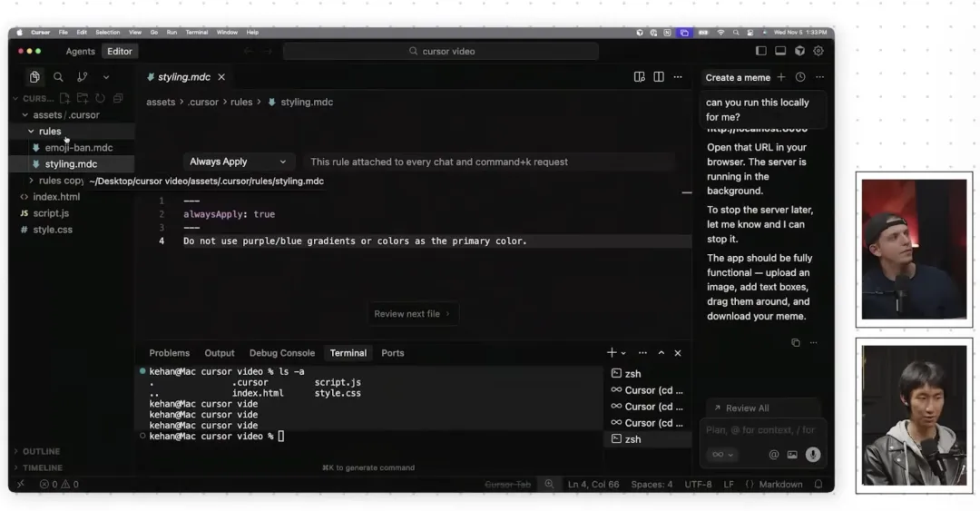
Task: Open notifications bell in status bar
Action: point(818,484)
